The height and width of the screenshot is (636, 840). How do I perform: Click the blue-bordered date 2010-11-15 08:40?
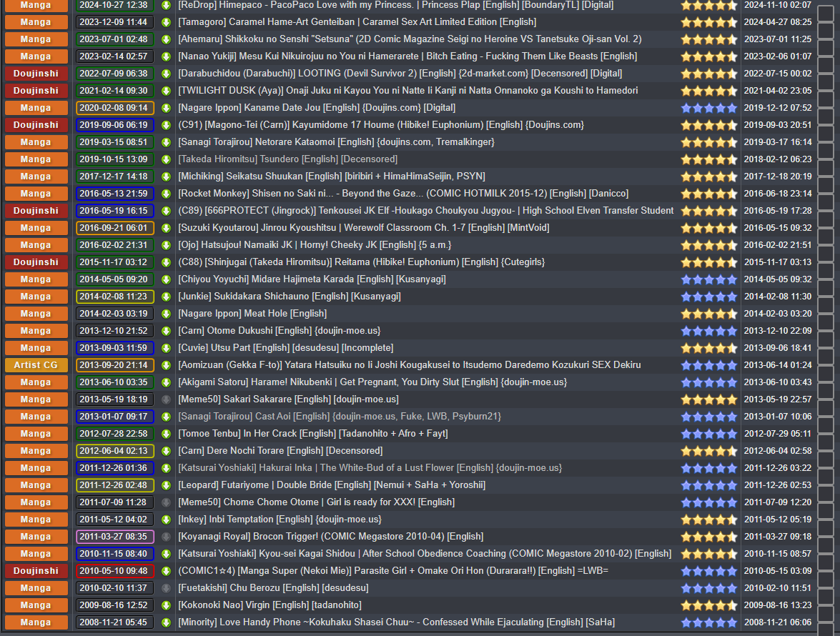[114, 554]
